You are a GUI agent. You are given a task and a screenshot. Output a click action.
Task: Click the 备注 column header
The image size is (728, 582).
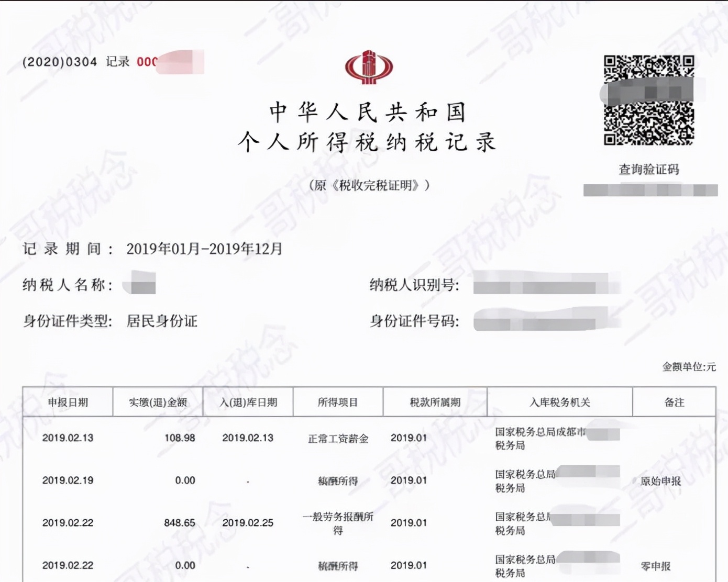point(674,402)
